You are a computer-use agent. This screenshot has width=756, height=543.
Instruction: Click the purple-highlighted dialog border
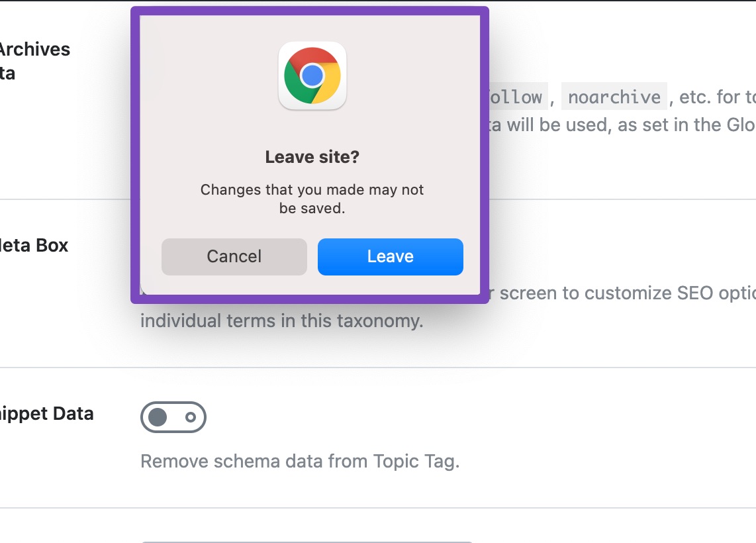(x=312, y=11)
